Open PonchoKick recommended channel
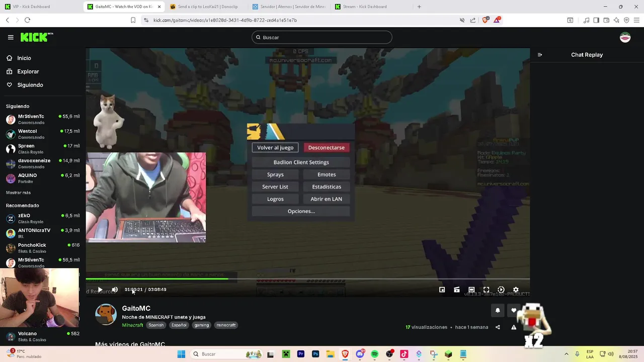The height and width of the screenshot is (362, 644). 42,248
